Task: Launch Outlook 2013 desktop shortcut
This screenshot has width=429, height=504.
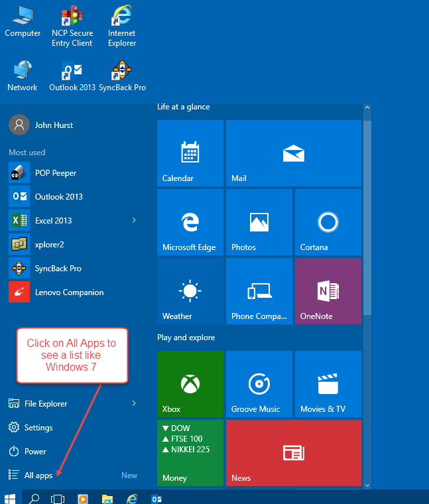Action: click(x=72, y=76)
